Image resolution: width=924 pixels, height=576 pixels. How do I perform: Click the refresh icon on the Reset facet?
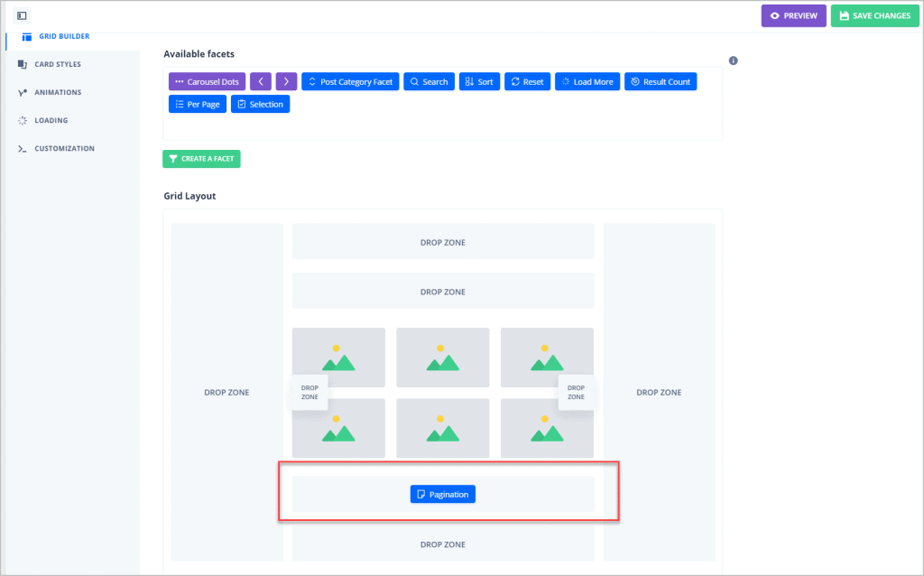pos(514,82)
